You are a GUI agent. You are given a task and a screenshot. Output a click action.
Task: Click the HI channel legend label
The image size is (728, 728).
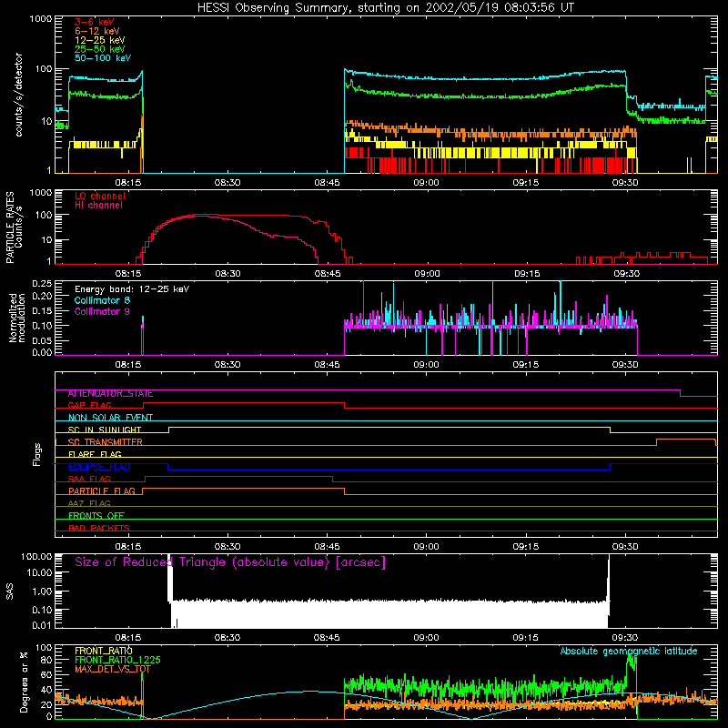point(98,206)
